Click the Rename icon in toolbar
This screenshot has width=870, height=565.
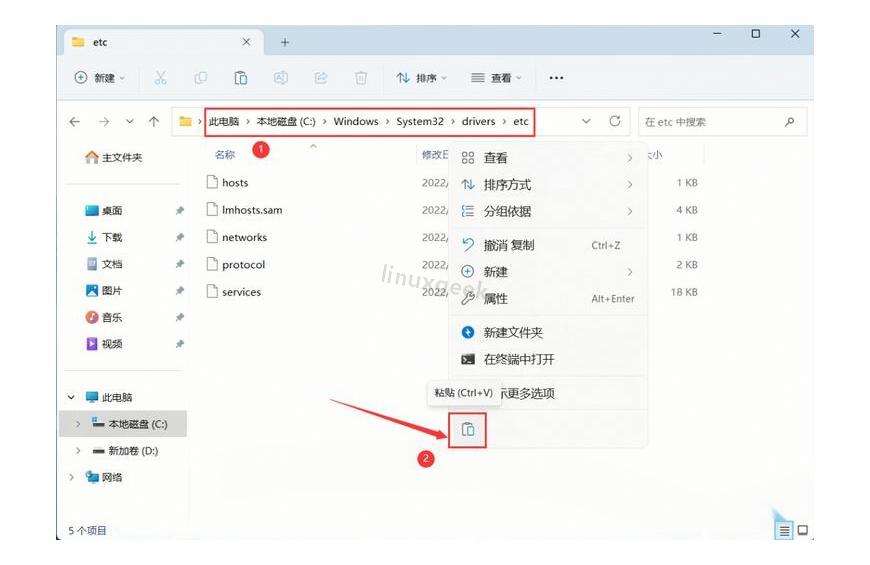[281, 78]
